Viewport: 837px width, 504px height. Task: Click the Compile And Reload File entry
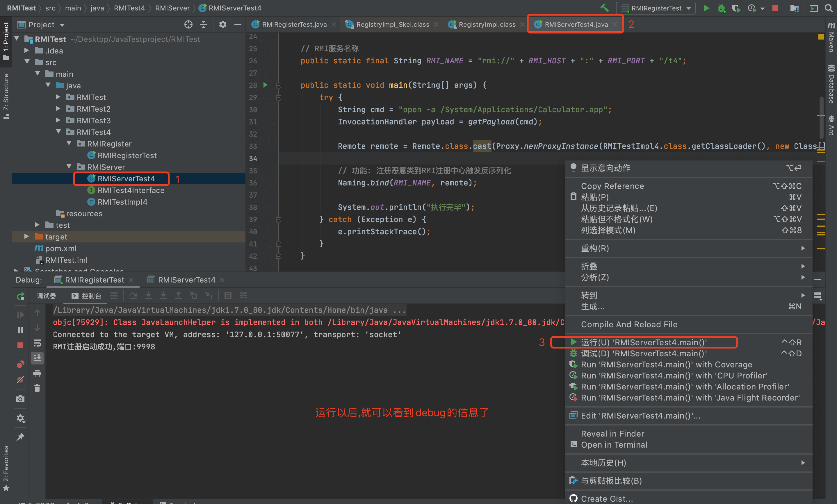pyautogui.click(x=629, y=324)
